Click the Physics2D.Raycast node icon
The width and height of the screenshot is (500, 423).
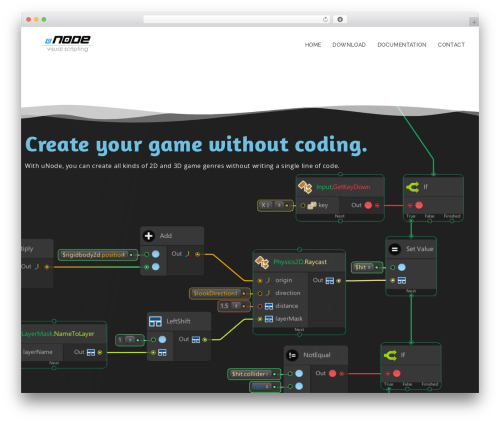pos(262,262)
